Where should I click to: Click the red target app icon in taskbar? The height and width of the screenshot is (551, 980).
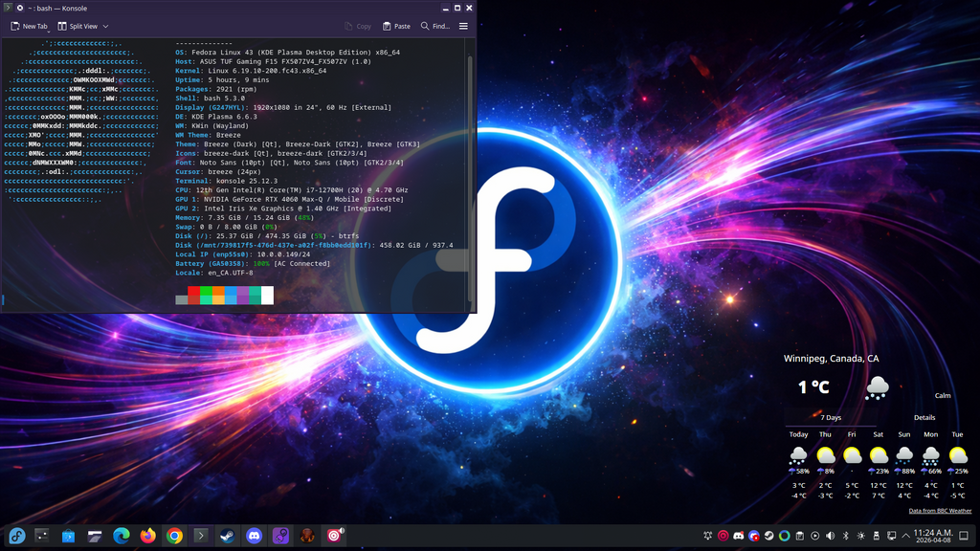click(334, 536)
